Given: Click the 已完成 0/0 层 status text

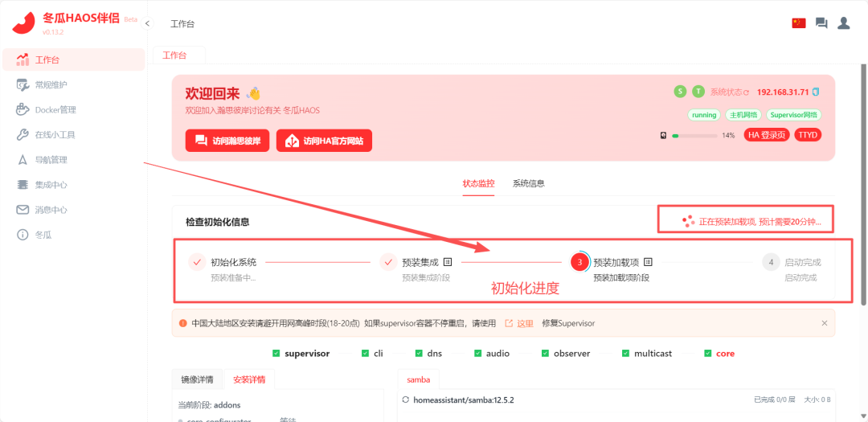Looking at the screenshot, I should click(x=775, y=399).
